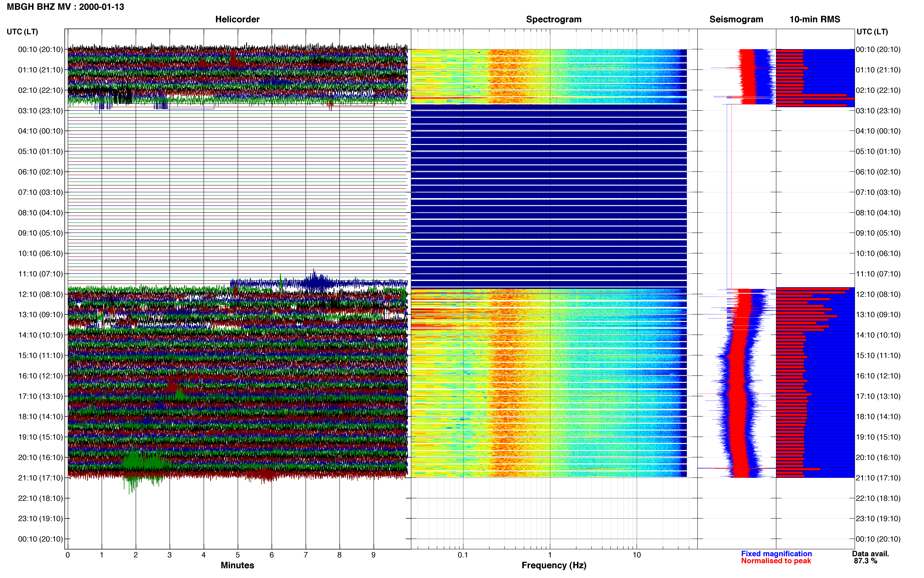Click 02:10 (22:10) label on Helicorder axis
The image size is (924, 578).
click(x=41, y=90)
